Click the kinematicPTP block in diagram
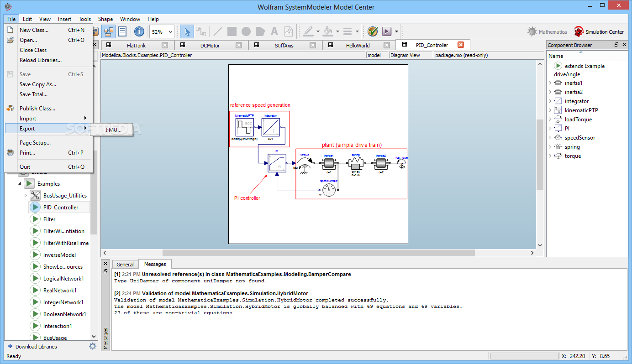Image resolution: width=632 pixels, height=364 pixels. coord(244,127)
